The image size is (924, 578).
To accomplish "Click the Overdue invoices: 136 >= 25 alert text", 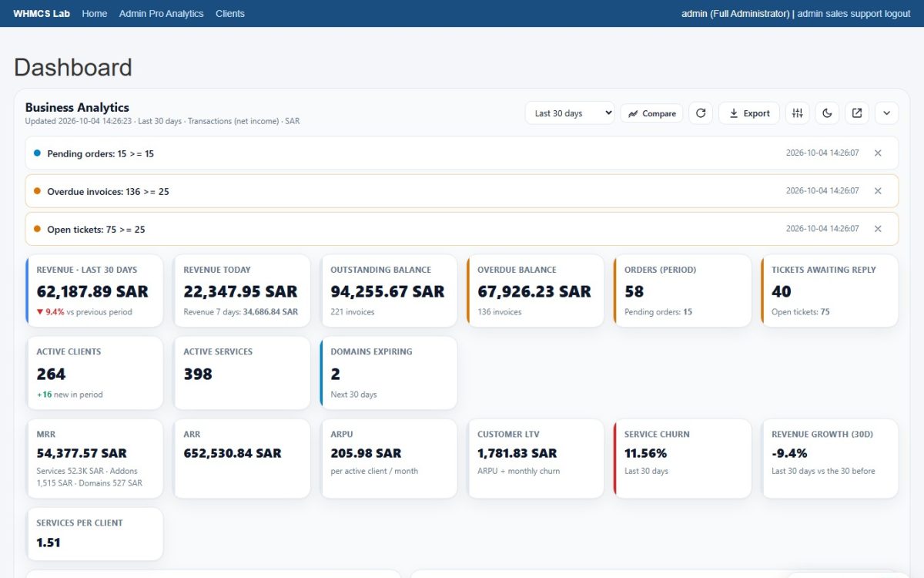I will [x=108, y=191].
